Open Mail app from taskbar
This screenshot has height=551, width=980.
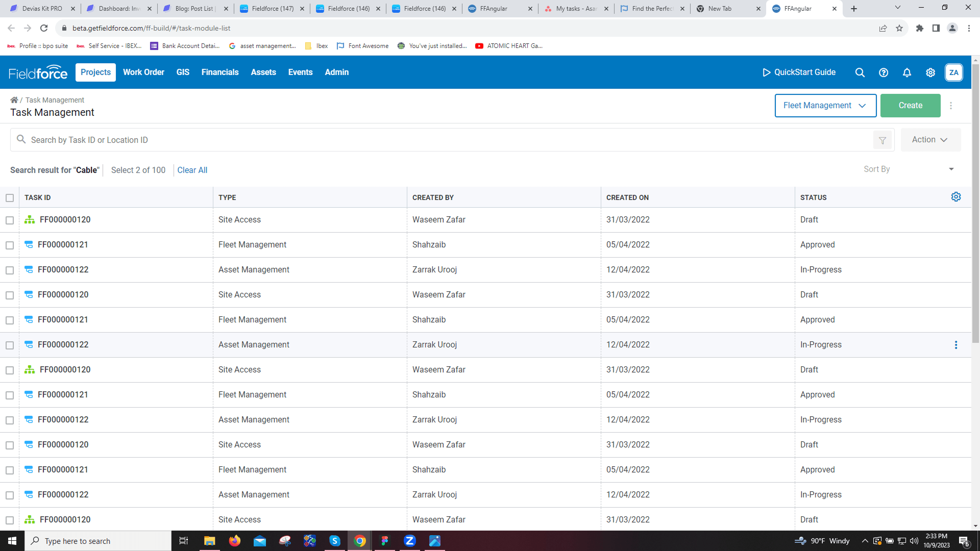click(260, 541)
